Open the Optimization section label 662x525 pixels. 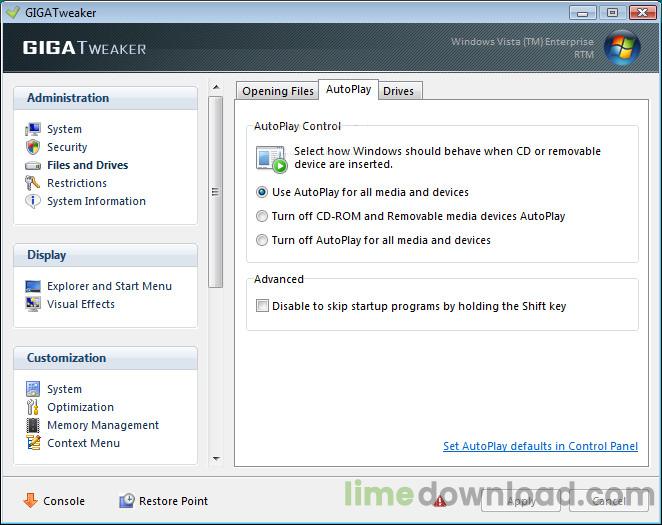(80, 407)
